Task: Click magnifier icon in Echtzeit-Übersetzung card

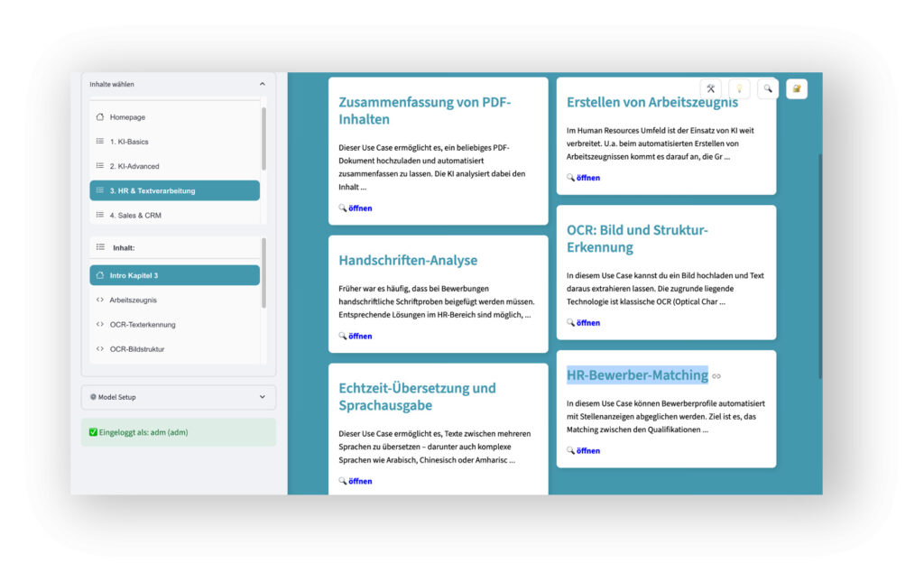Action: click(342, 481)
